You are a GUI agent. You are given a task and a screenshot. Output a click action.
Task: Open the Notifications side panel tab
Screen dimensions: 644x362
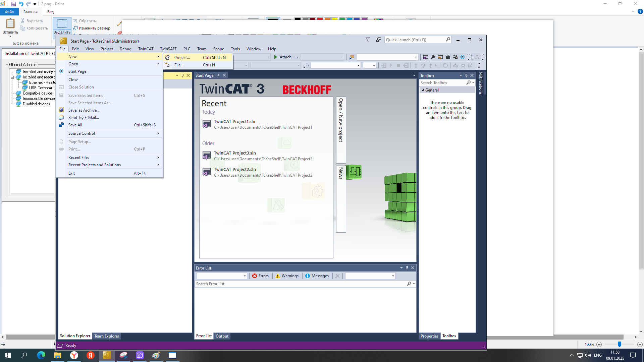[480, 83]
